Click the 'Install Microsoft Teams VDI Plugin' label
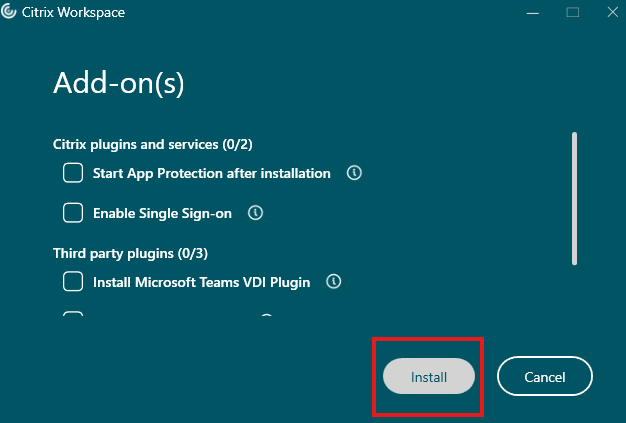Image resolution: width=626 pixels, height=423 pixels. (201, 282)
